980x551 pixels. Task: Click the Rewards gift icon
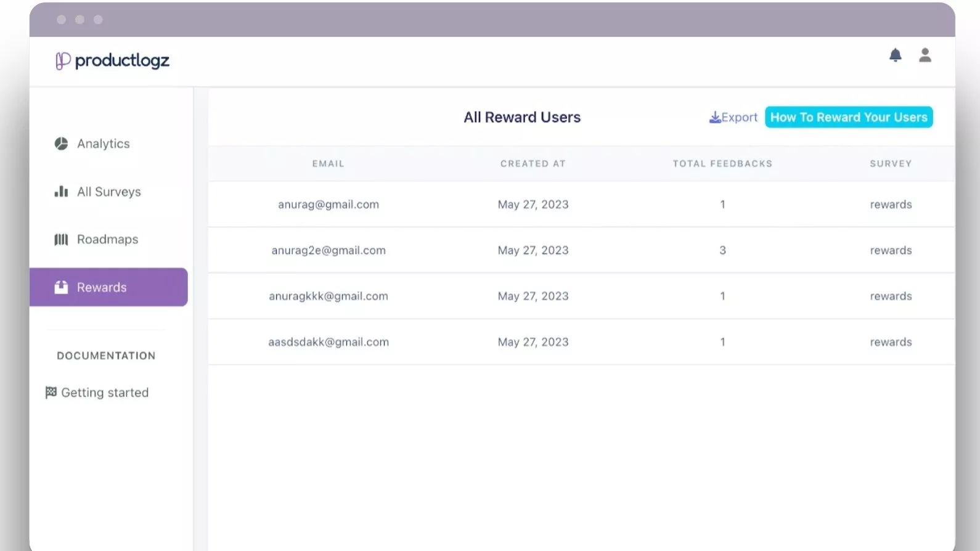(61, 287)
